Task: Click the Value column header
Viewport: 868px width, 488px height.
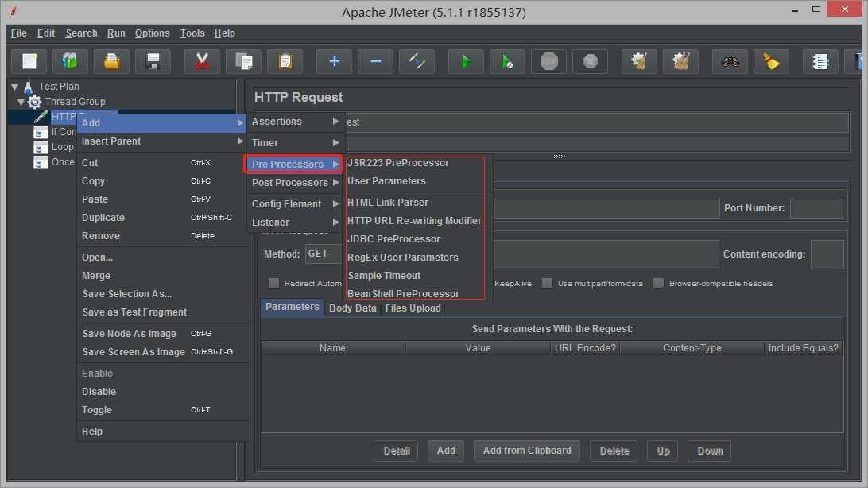Action: click(x=479, y=348)
